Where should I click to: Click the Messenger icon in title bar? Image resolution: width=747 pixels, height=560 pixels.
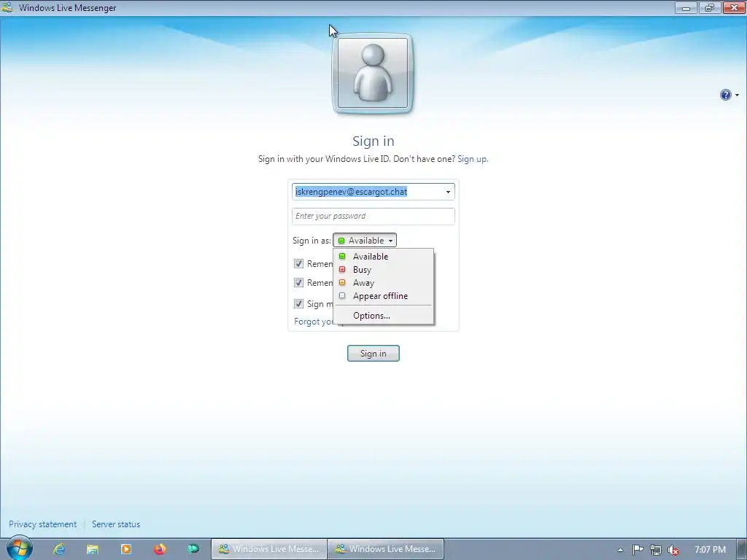tap(7, 7)
